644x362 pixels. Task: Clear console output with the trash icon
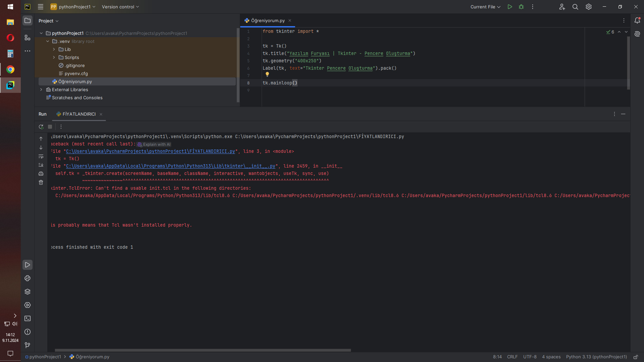click(41, 182)
